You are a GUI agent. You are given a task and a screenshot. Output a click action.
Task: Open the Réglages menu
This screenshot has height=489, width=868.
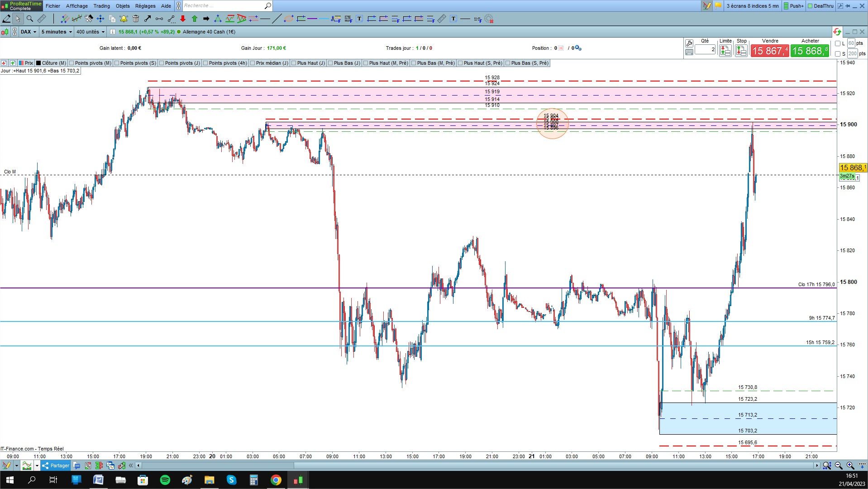(145, 6)
